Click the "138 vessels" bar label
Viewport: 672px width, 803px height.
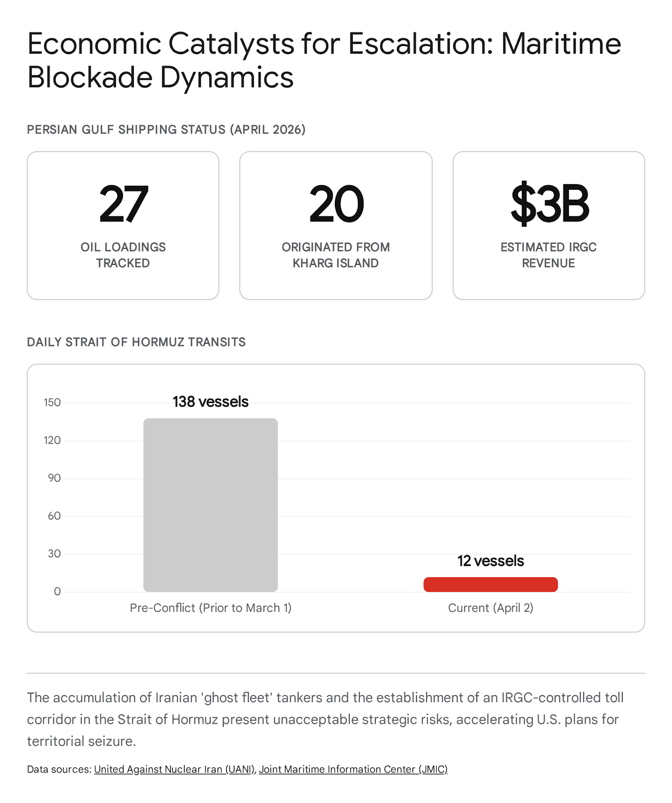(210, 402)
